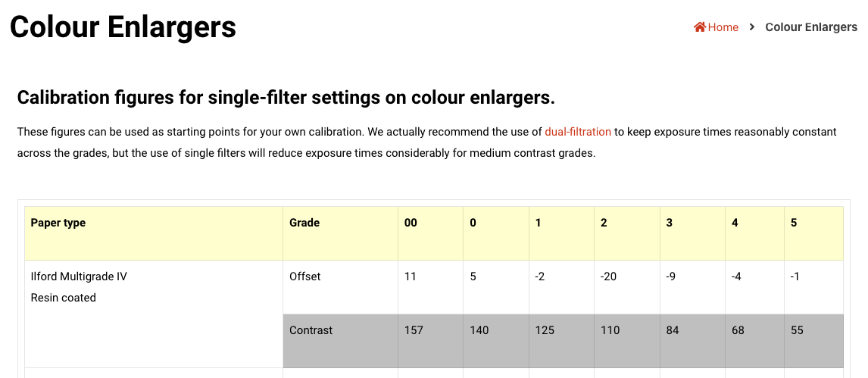Click the Home house icon in breadcrumb
Image resolution: width=868 pixels, height=378 pixels.
click(x=700, y=27)
